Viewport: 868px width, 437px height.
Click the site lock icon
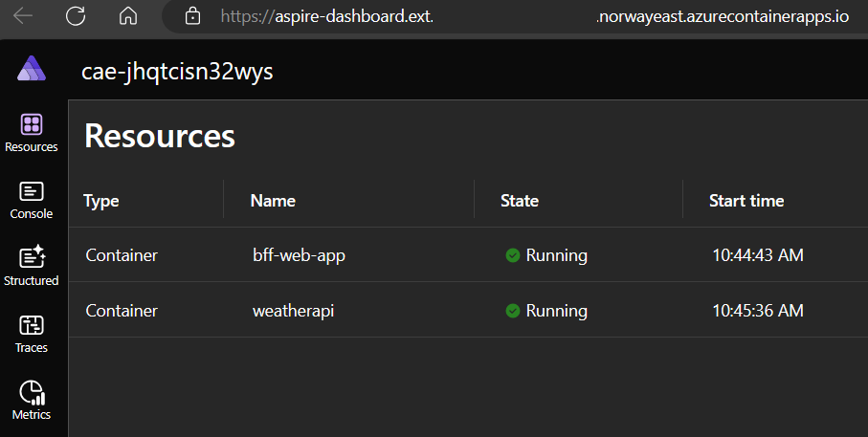coord(193,16)
